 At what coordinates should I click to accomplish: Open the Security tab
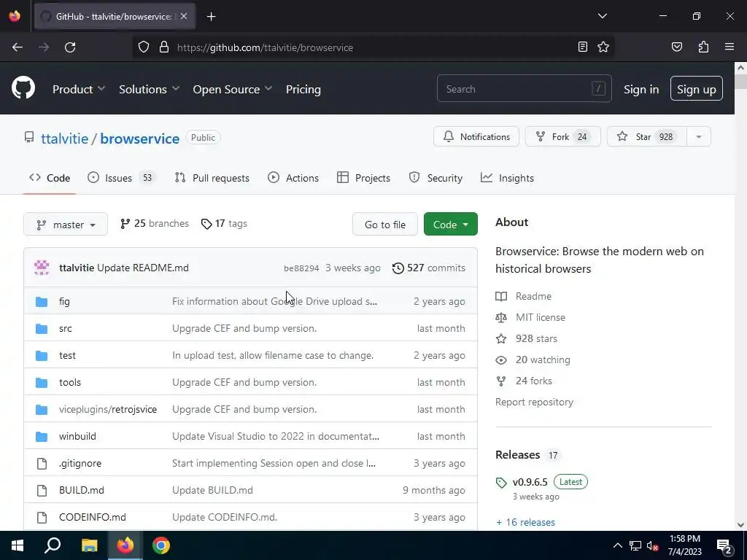[x=436, y=178]
